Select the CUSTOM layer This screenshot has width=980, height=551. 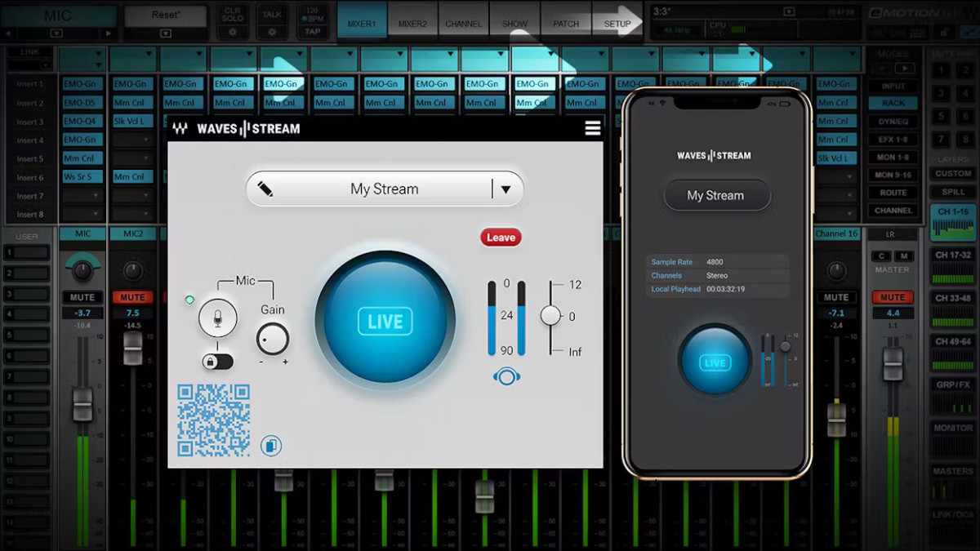[953, 174]
